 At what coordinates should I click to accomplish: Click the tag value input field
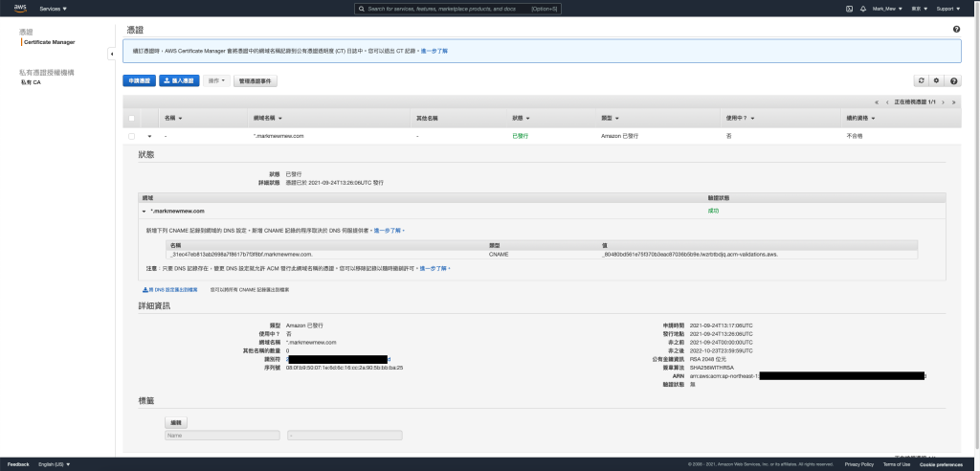pyautogui.click(x=345, y=435)
